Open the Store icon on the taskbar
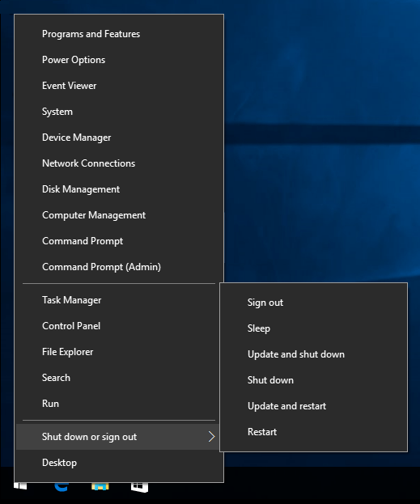 (x=139, y=487)
